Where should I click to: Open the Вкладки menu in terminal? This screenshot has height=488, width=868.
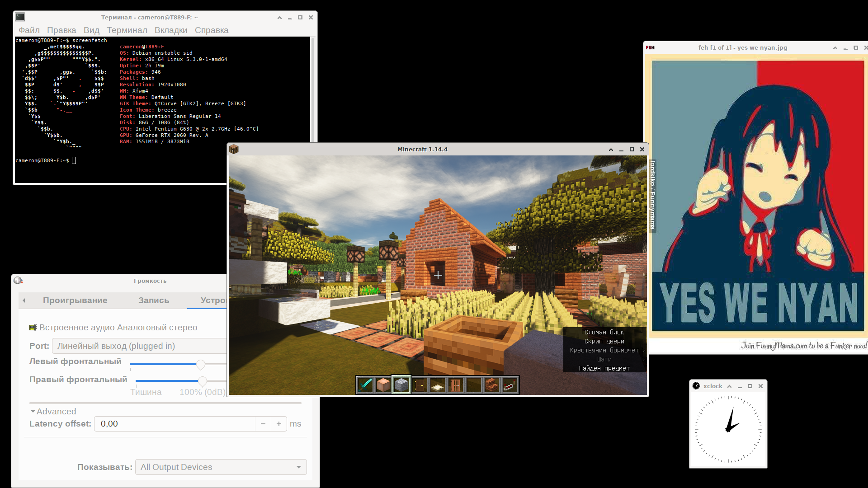pos(170,30)
